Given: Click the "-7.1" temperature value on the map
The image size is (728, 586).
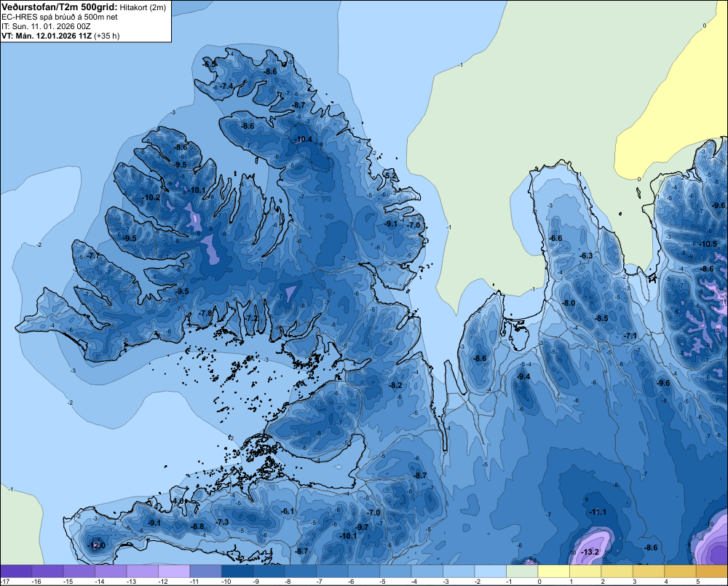Looking at the screenshot, I should click(x=630, y=336).
